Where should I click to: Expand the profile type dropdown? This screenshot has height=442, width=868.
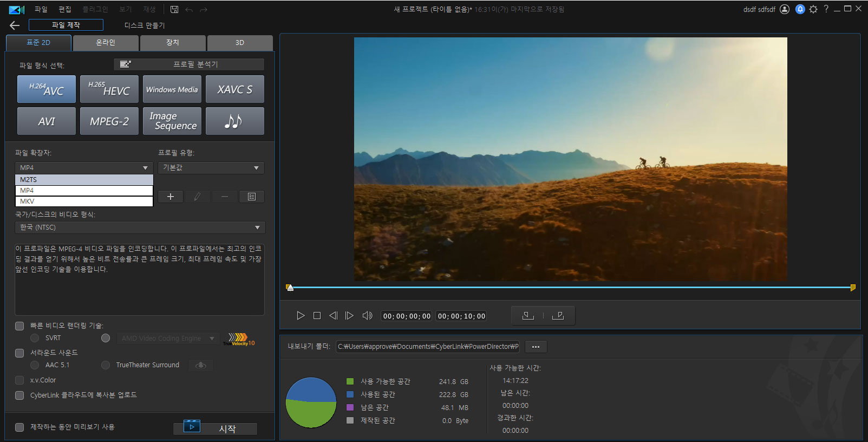pyautogui.click(x=211, y=168)
